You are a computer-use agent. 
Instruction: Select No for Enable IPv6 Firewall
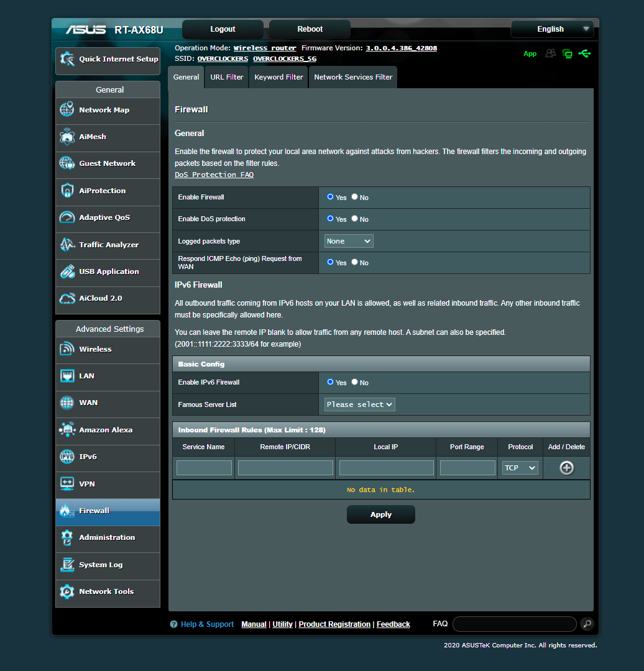[x=354, y=382]
